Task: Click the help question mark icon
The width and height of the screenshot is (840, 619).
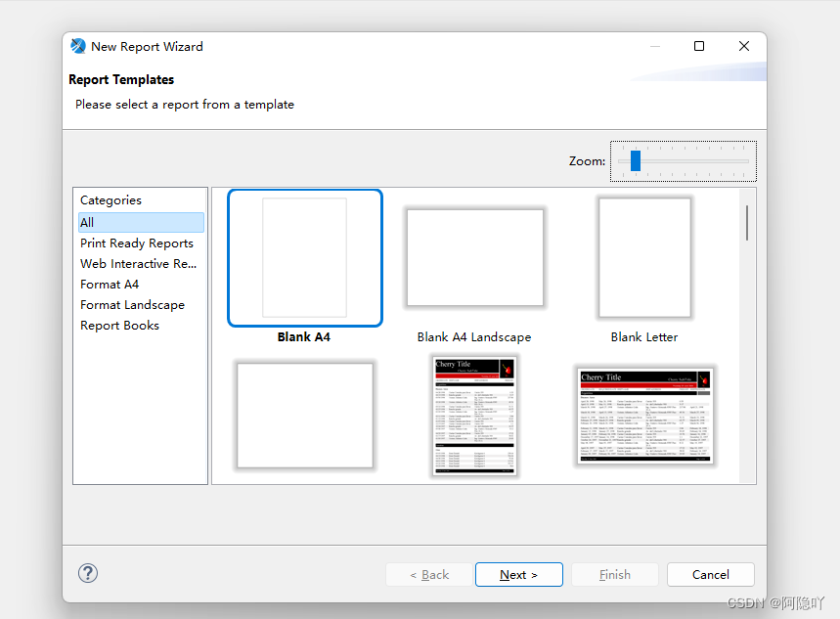Action: (88, 573)
